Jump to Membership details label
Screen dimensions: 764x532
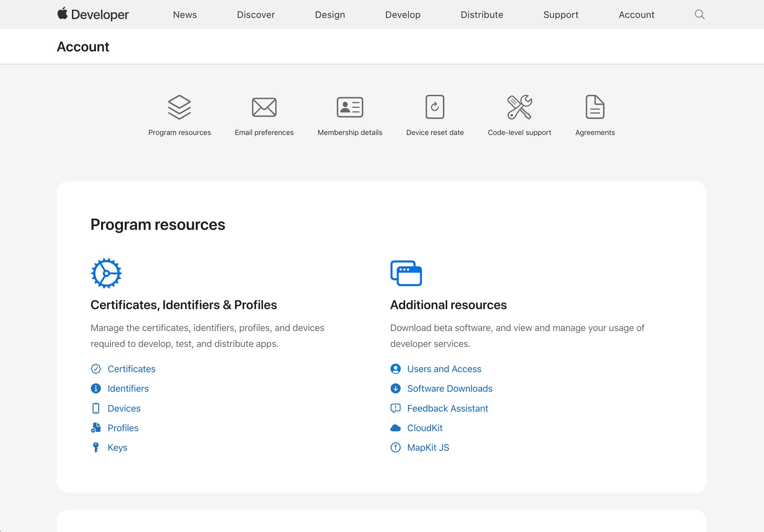click(x=350, y=132)
